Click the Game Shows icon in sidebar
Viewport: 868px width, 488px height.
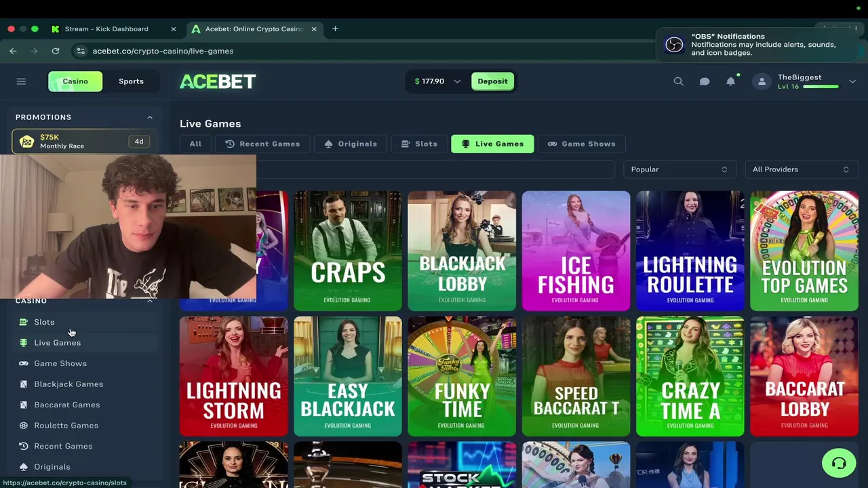(24, 363)
